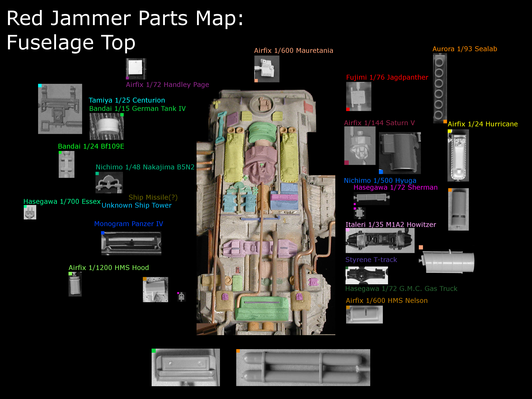
Task: Select the white square Handley Page part photo
Action: 136,69
